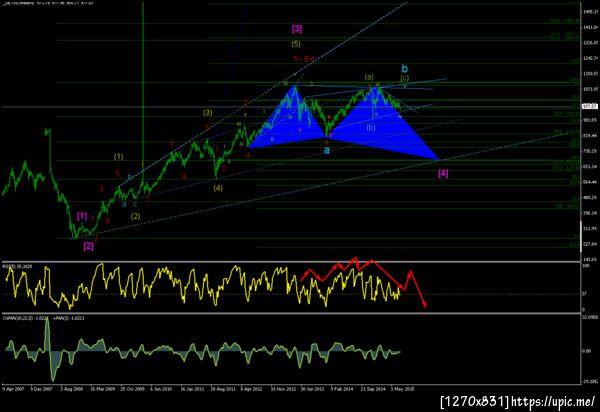
Task: Pick the grey (b) corrective label
Action: (x=371, y=128)
